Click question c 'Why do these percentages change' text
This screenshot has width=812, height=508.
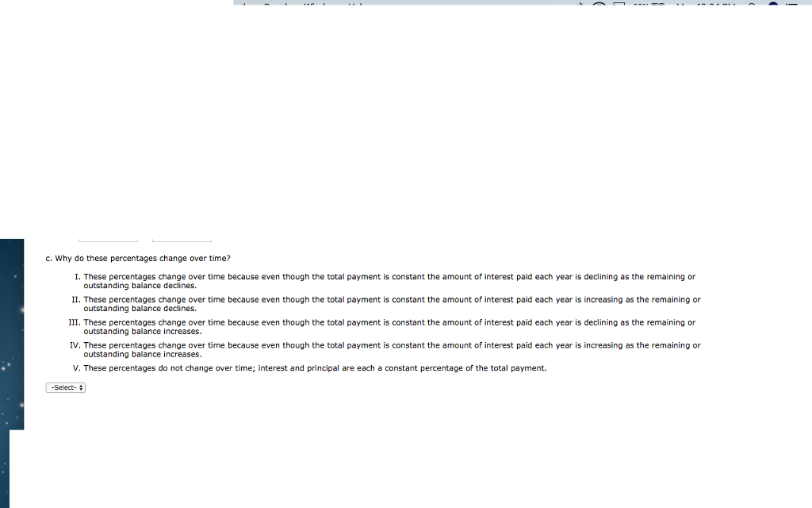pyautogui.click(x=138, y=258)
